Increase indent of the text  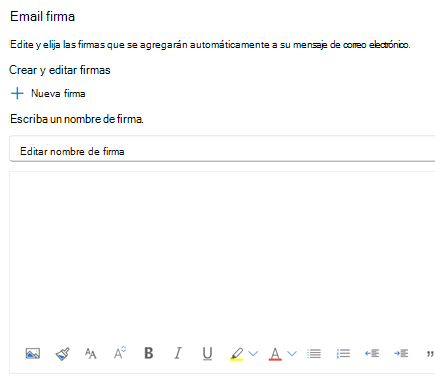(401, 353)
